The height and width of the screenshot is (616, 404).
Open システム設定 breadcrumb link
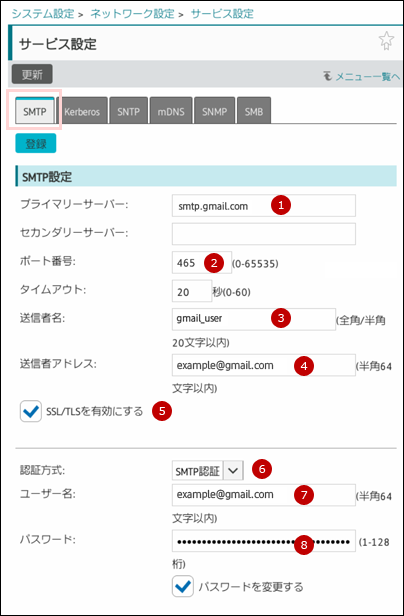pos(43,14)
